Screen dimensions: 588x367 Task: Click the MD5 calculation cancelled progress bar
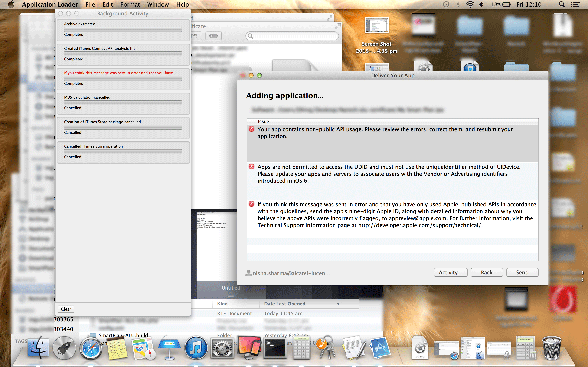pyautogui.click(x=123, y=103)
